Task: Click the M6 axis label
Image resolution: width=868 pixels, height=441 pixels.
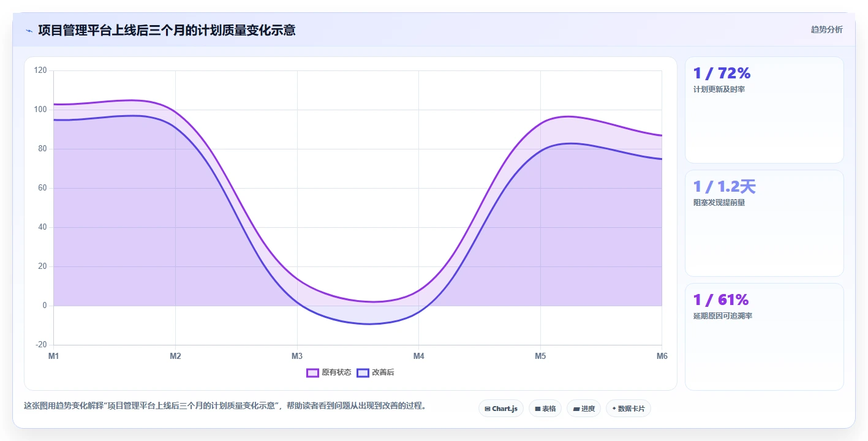Action: click(x=662, y=356)
